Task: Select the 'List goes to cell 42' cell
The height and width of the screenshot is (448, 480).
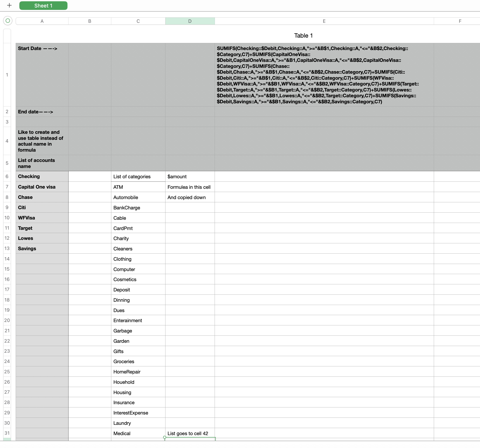Action: point(190,433)
